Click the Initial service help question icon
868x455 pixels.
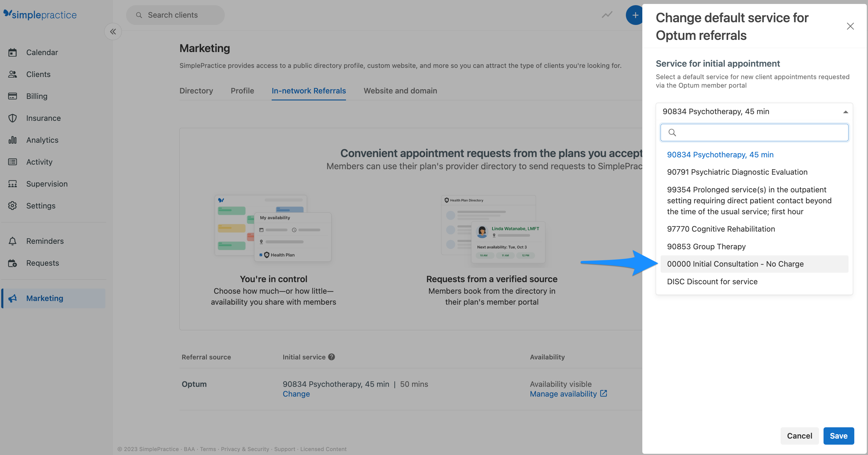pyautogui.click(x=332, y=357)
